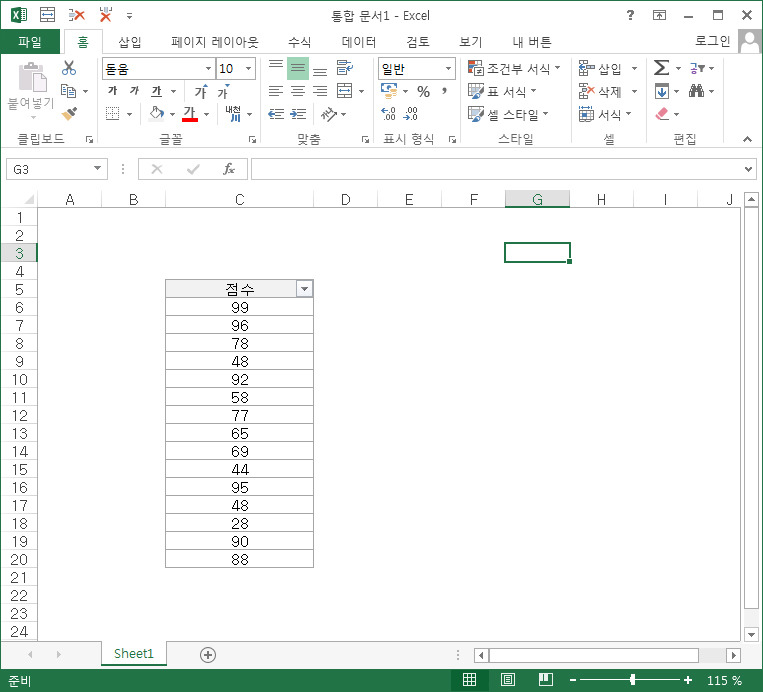Click the insert function fx icon
Screen dimensions: 763x692
pos(229,169)
